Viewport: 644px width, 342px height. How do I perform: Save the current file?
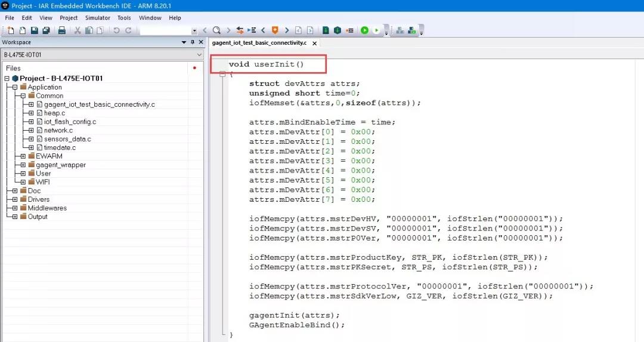(35, 30)
